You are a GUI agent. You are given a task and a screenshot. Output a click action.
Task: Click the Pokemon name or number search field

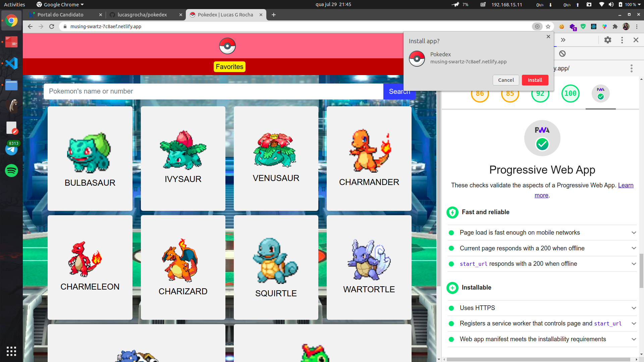[x=213, y=92]
